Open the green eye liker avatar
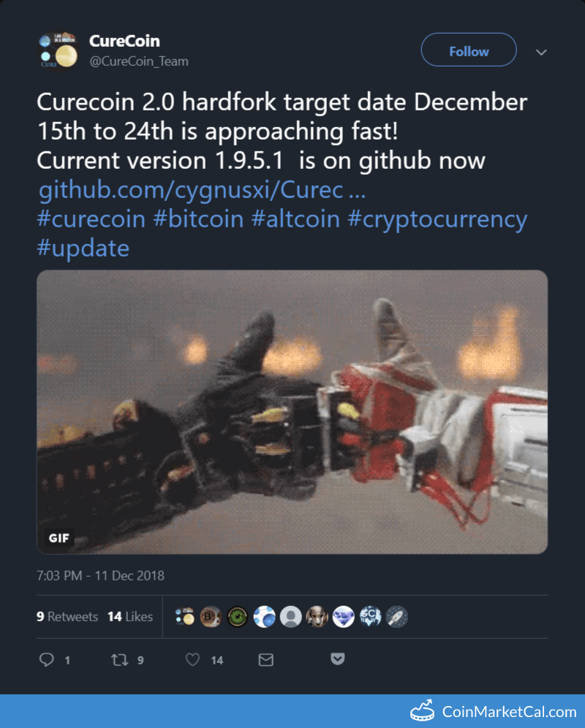Viewport: 585px width, 728px height. click(x=237, y=617)
